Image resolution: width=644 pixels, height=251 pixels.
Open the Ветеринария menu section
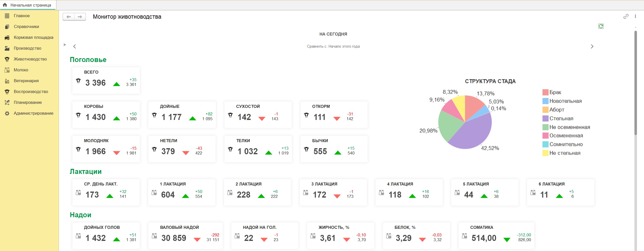[x=26, y=81]
